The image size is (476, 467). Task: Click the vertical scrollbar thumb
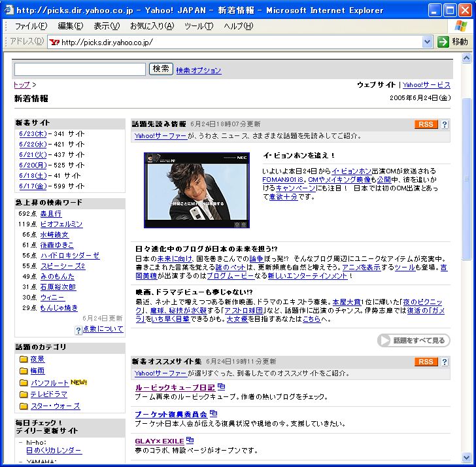pos(466,179)
